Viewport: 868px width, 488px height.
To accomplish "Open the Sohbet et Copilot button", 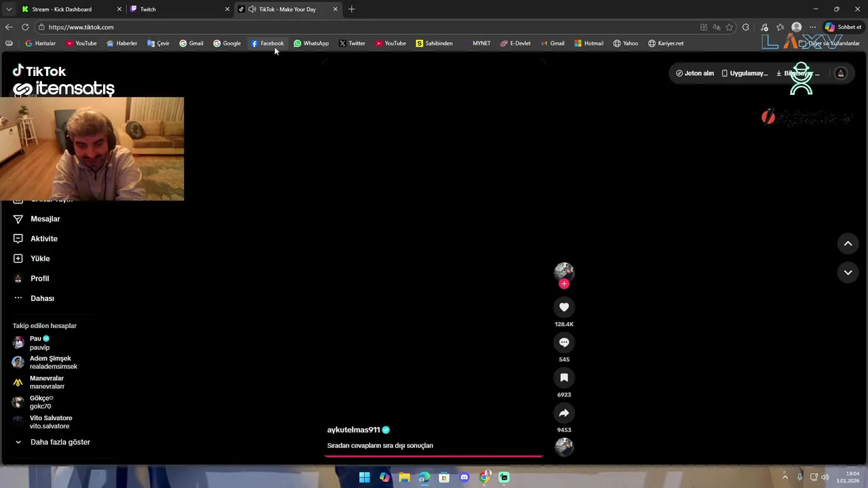I will tap(843, 27).
